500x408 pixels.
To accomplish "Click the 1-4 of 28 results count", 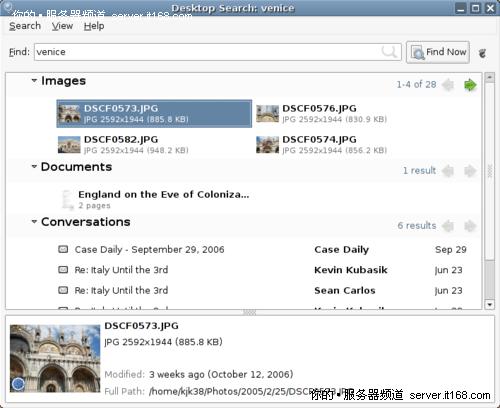I will pos(416,85).
